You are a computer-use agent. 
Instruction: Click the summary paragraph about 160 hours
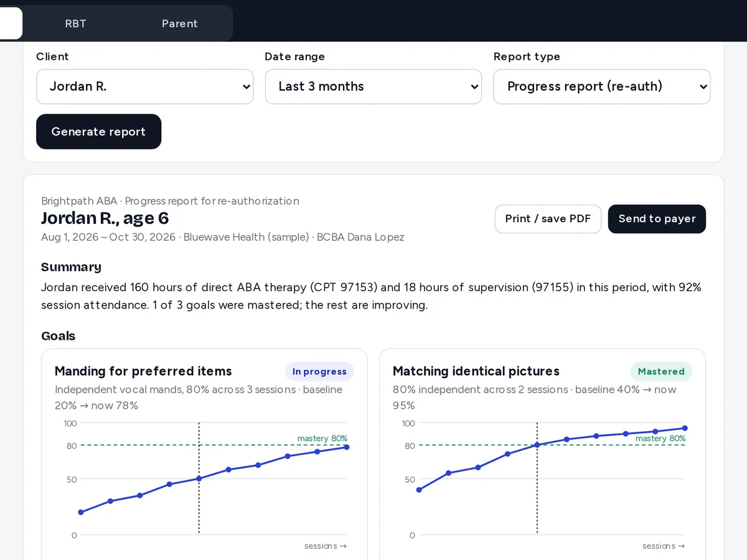(372, 296)
